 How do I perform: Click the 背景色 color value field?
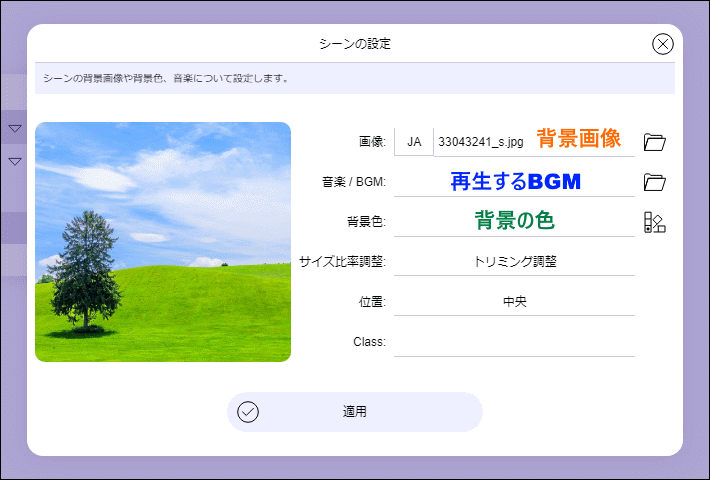coord(514,222)
